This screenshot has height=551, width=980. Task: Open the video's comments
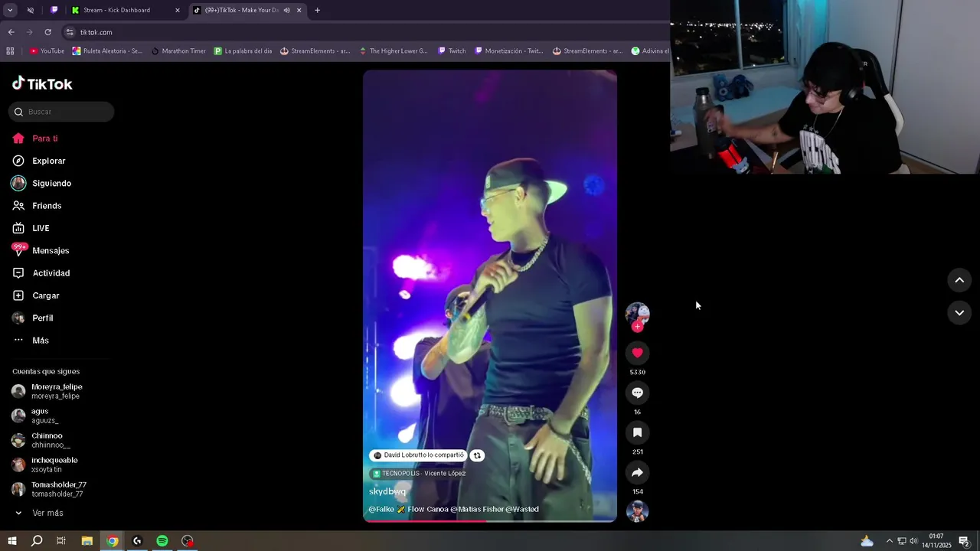(x=637, y=393)
